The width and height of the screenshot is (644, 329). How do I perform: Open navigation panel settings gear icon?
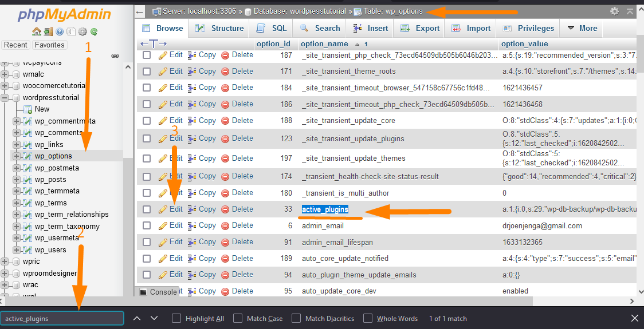pyautogui.click(x=83, y=31)
